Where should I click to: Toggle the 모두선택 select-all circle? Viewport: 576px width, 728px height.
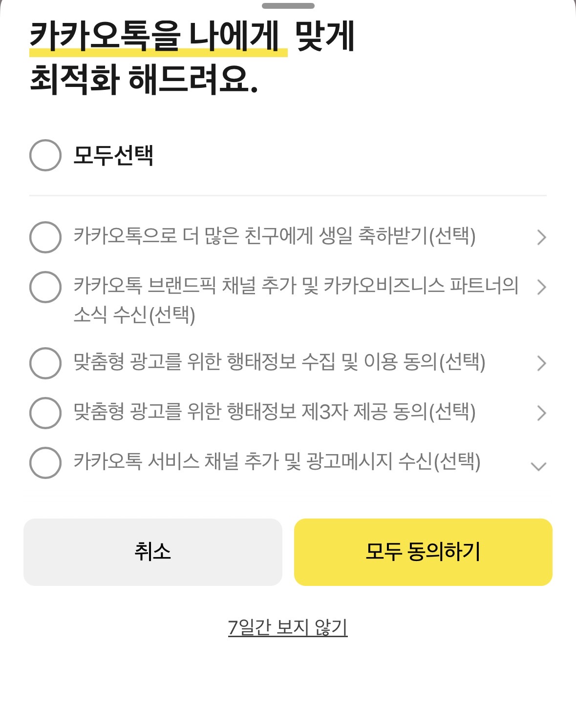[x=45, y=155]
